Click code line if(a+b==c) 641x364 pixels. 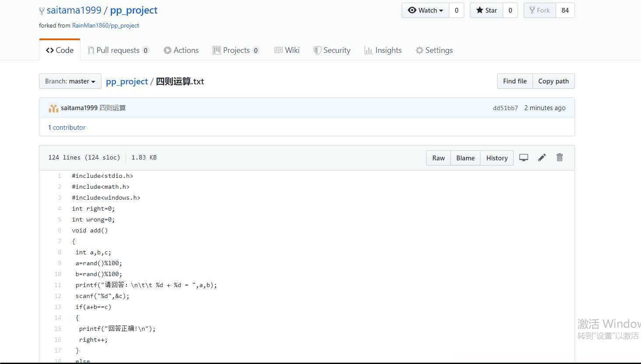tap(93, 307)
